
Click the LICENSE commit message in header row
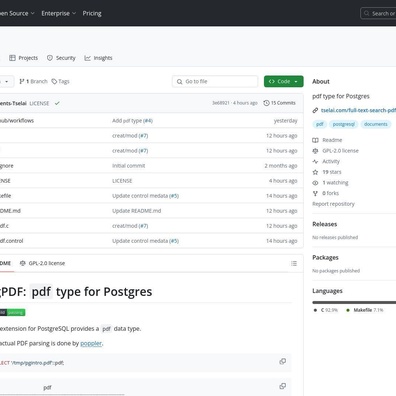click(x=39, y=103)
